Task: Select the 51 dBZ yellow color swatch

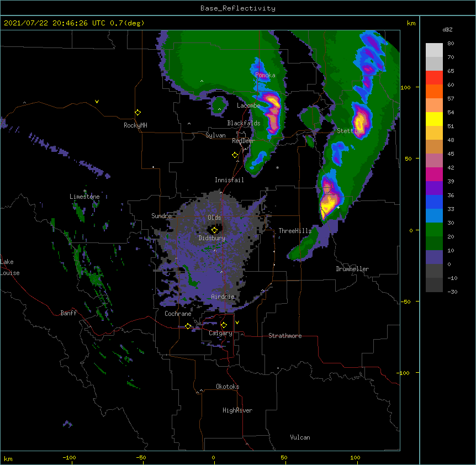Action: click(x=434, y=119)
